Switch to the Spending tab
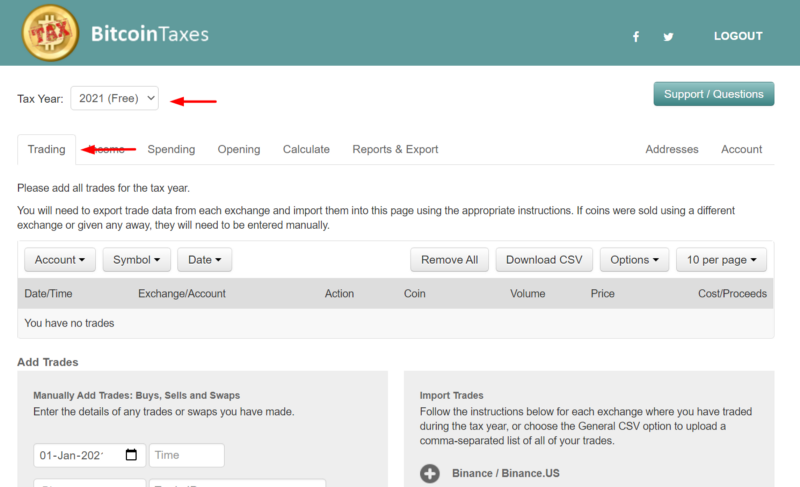The image size is (800, 487). pos(171,149)
